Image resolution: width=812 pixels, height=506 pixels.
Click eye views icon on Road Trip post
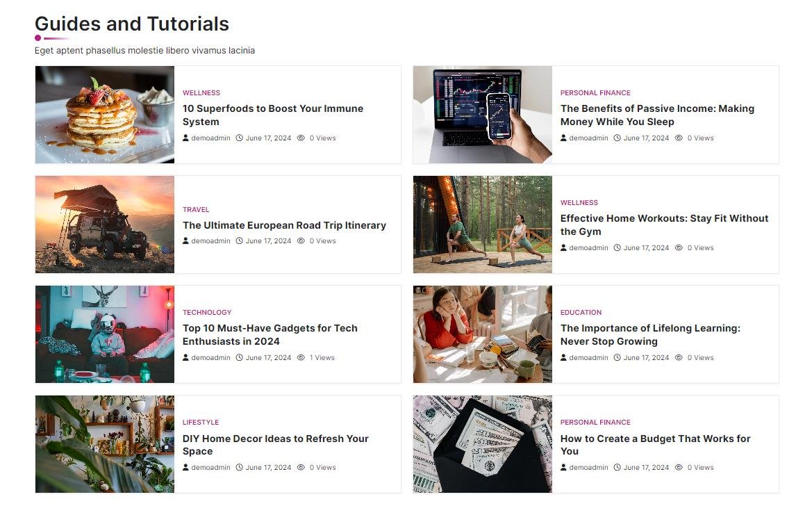[x=301, y=240]
